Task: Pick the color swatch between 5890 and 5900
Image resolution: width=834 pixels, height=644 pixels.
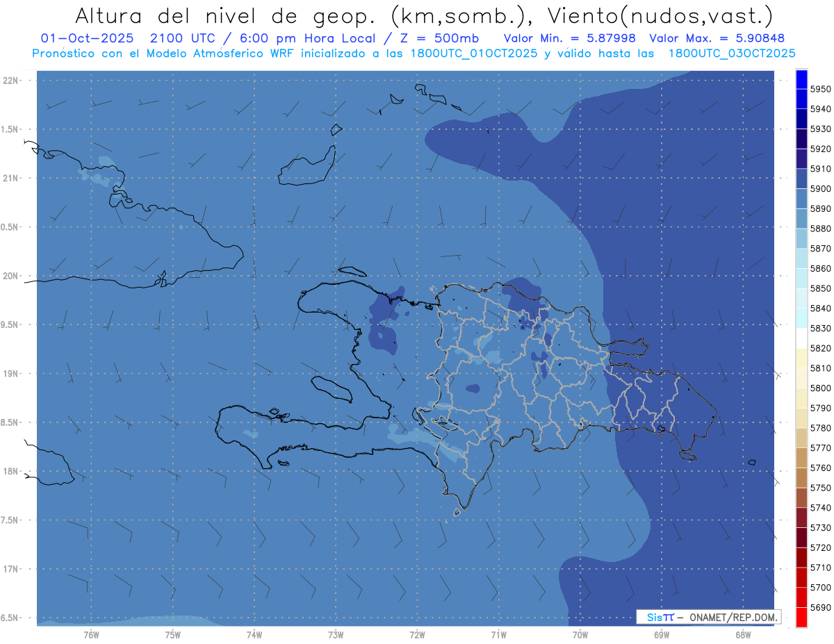Action: click(x=801, y=199)
